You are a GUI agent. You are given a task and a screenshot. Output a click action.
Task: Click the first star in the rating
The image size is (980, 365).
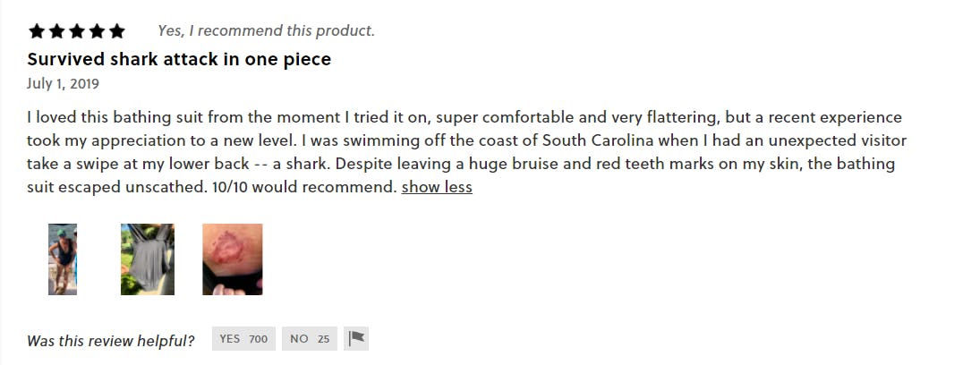(37, 31)
